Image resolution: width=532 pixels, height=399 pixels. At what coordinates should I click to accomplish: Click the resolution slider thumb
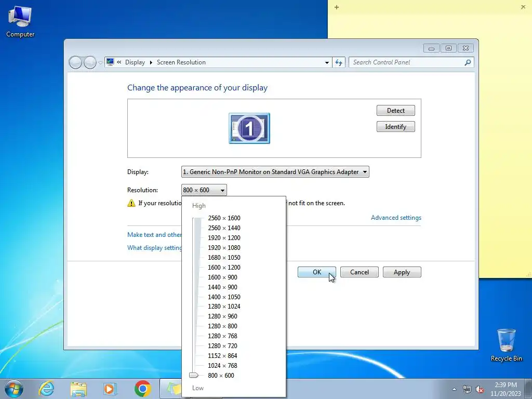click(194, 375)
